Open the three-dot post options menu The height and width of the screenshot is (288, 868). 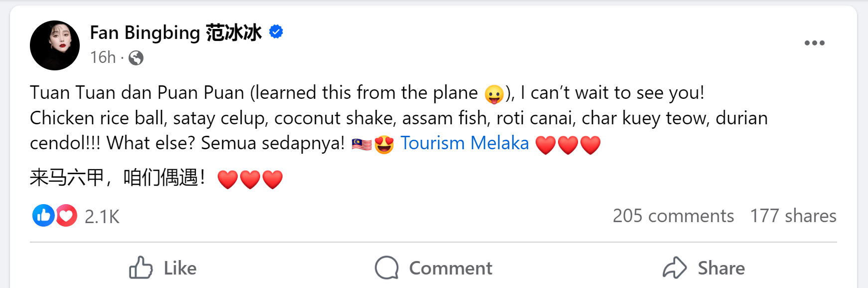point(814,43)
